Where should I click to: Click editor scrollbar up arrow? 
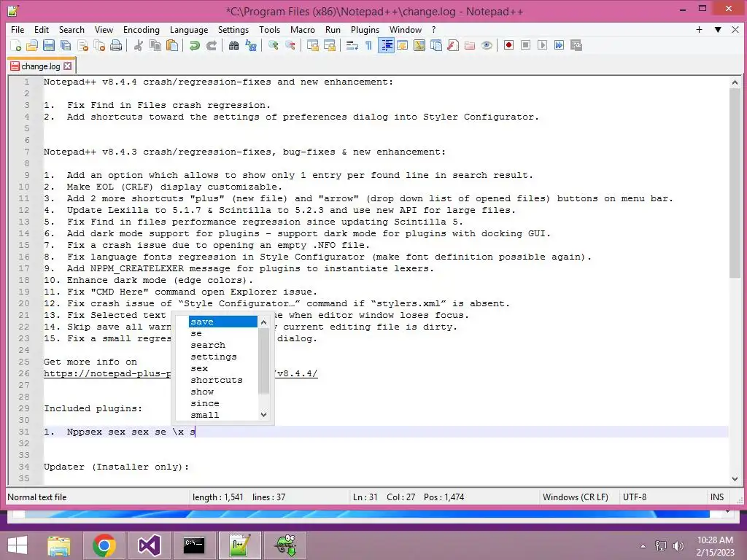tap(735, 82)
